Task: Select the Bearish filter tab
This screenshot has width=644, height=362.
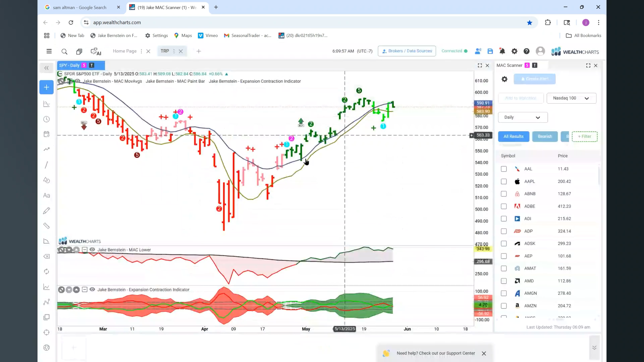Action: (545, 136)
